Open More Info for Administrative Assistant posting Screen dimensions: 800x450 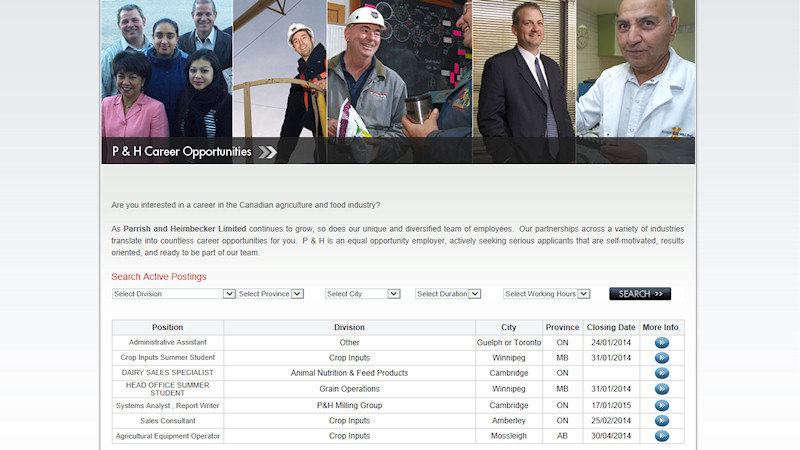click(661, 343)
